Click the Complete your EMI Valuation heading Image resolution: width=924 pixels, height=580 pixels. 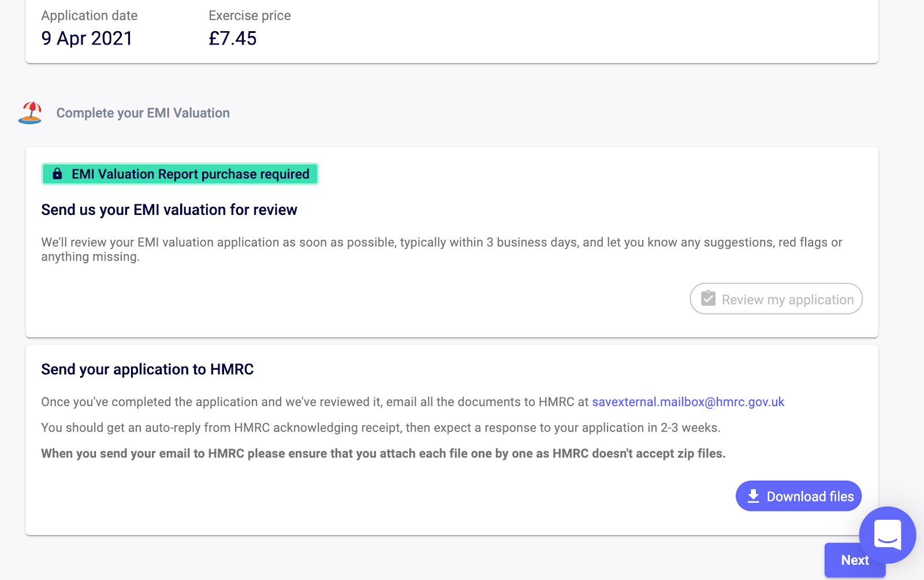pyautogui.click(x=143, y=113)
